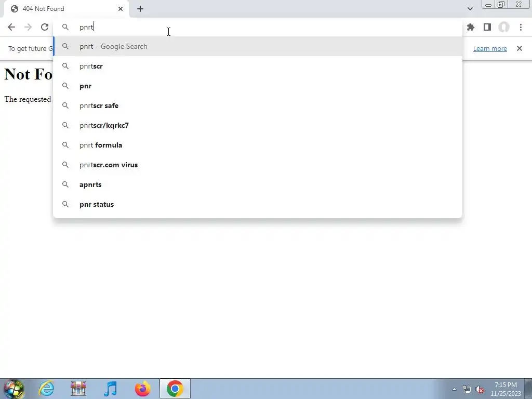Click the Show desktop strip
Viewport: 532px width, 399px height.
click(x=528, y=389)
